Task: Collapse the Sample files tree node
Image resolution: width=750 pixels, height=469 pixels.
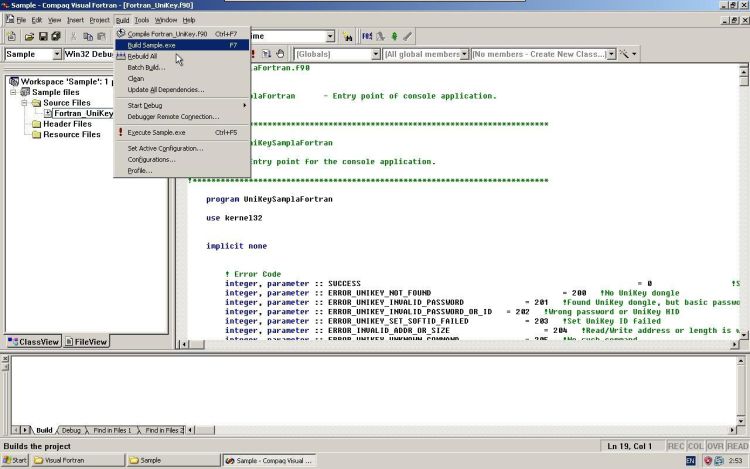Action: click(x=13, y=92)
